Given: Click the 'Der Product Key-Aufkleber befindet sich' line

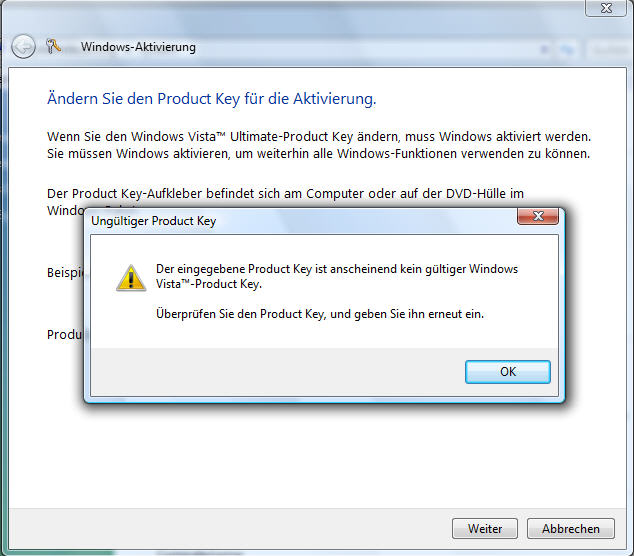Looking at the screenshot, I should point(286,193).
